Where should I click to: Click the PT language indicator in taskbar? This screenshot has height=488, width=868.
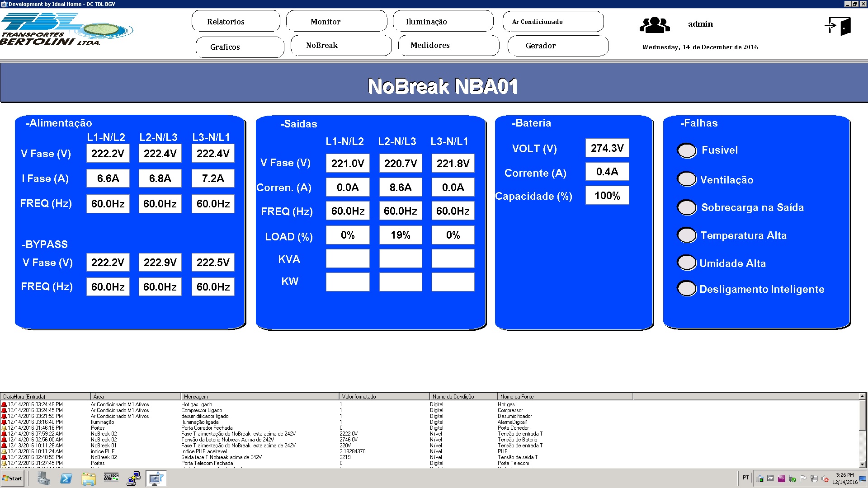click(745, 478)
